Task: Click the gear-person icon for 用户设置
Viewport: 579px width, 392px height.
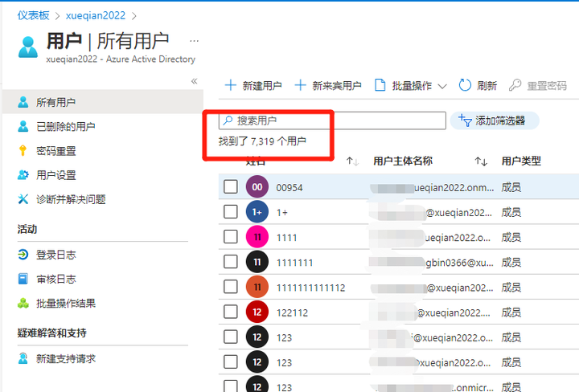Action: coord(23,175)
